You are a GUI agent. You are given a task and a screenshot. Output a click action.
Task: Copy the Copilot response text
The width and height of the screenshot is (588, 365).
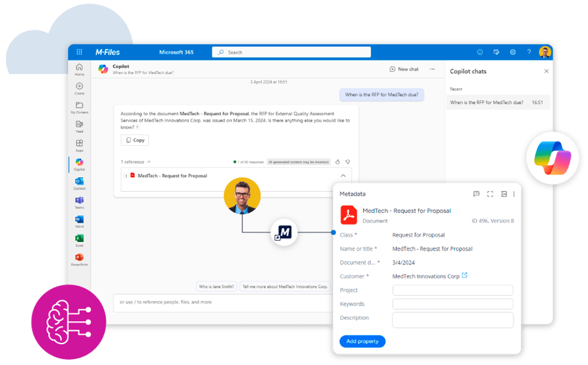[135, 140]
